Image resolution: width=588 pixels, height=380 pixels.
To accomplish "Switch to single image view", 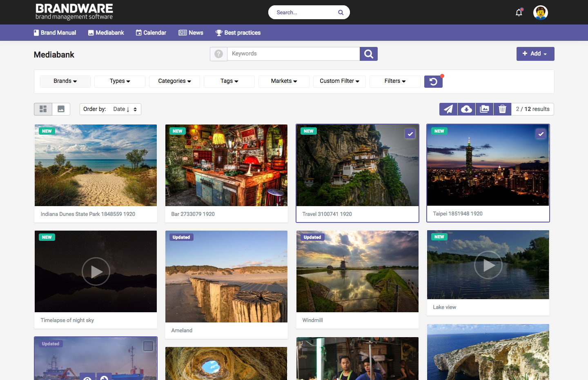I will pyautogui.click(x=61, y=109).
